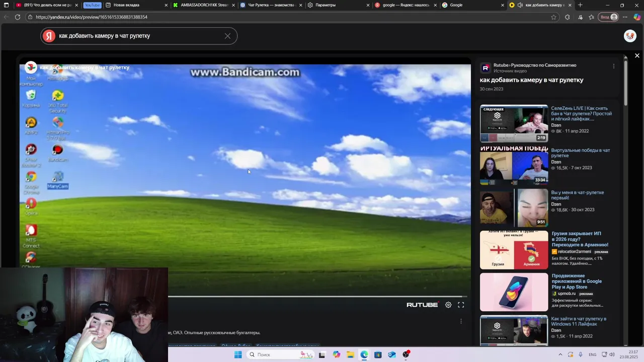
Task: Open 'Виртуальные победы в чат рулетке' title link
Action: coord(580,153)
